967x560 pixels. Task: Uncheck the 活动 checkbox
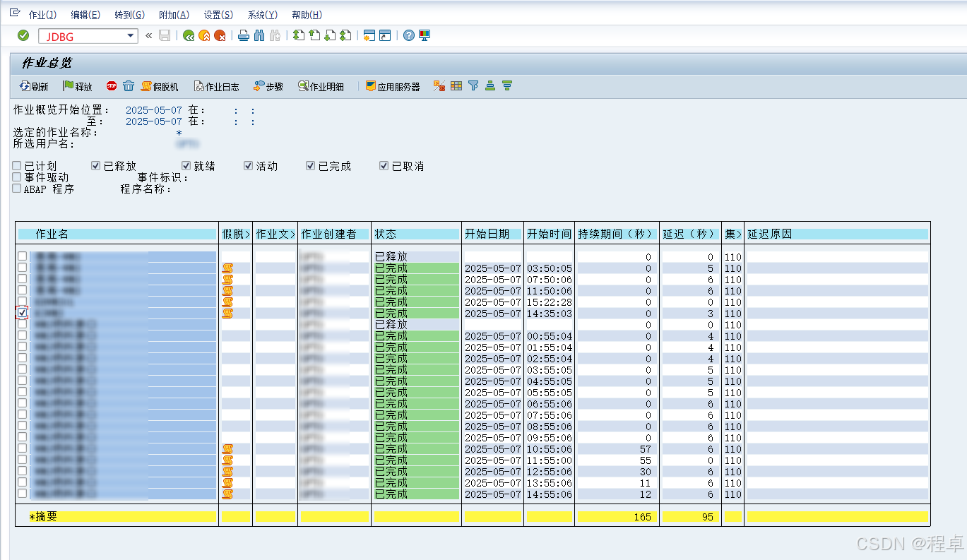point(249,166)
